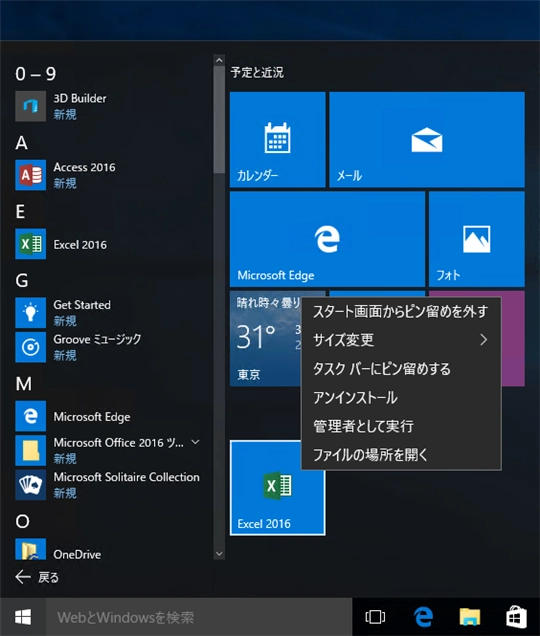Select ファイルの場所を開く
Image resolution: width=540 pixels, height=636 pixels.
pyautogui.click(x=401, y=455)
